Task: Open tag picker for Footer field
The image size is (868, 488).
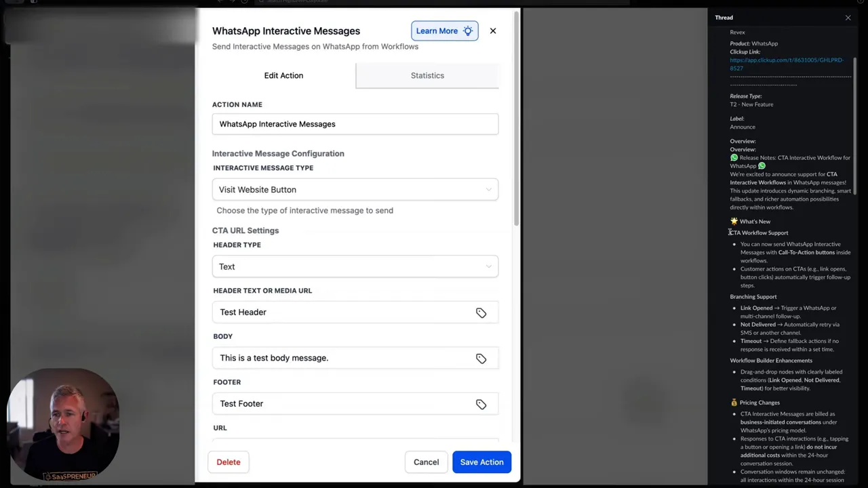Action: click(481, 404)
